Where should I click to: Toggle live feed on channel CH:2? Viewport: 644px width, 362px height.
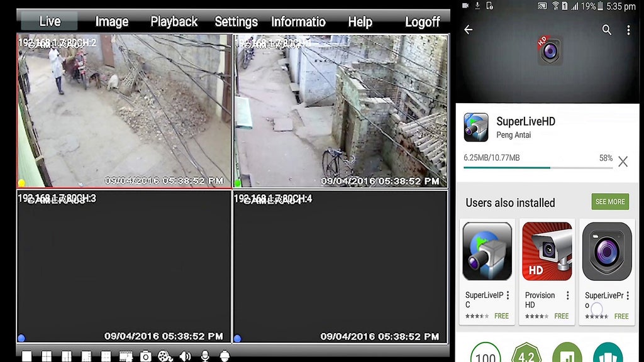[21, 182]
